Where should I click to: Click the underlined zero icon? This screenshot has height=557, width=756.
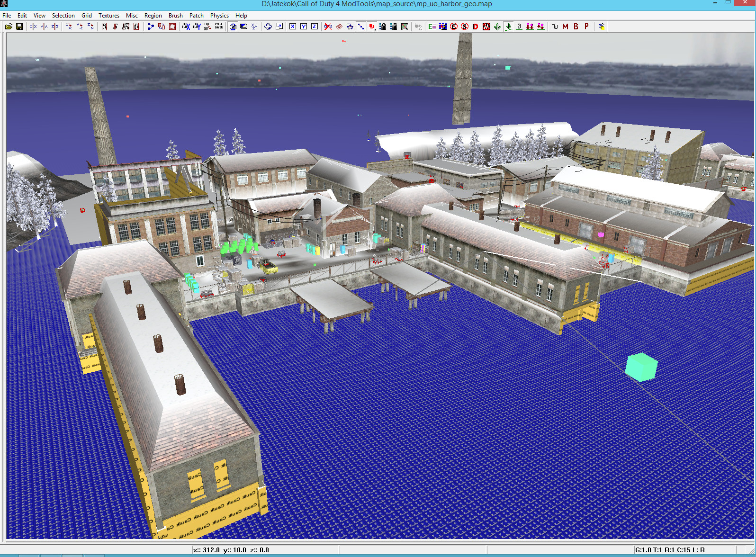pos(519,27)
